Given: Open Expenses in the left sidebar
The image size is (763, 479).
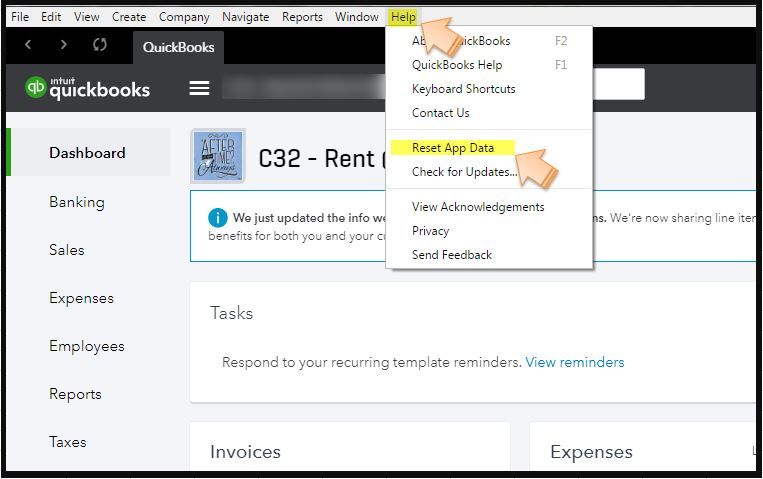Looking at the screenshot, I should 81,298.
